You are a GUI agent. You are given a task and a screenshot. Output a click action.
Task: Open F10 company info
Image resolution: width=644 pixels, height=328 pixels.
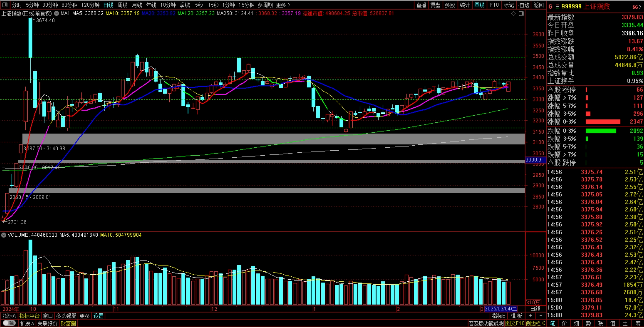point(494,5)
